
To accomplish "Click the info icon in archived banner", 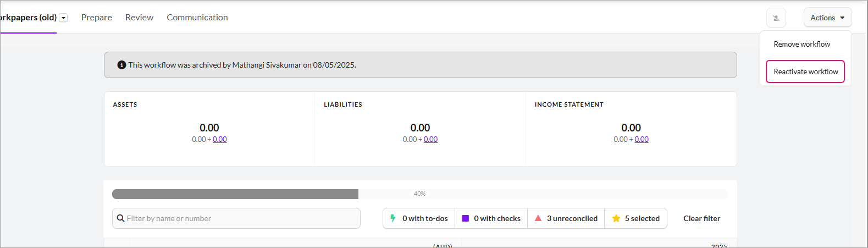I will pyautogui.click(x=121, y=65).
